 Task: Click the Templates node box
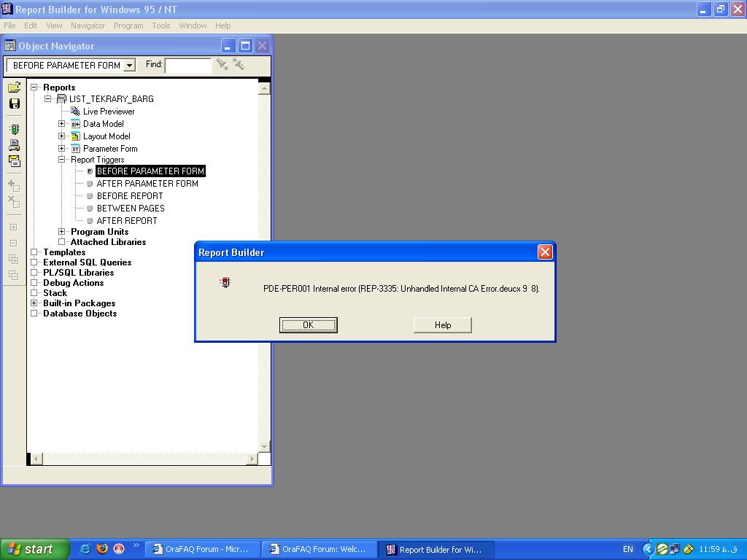click(x=34, y=252)
